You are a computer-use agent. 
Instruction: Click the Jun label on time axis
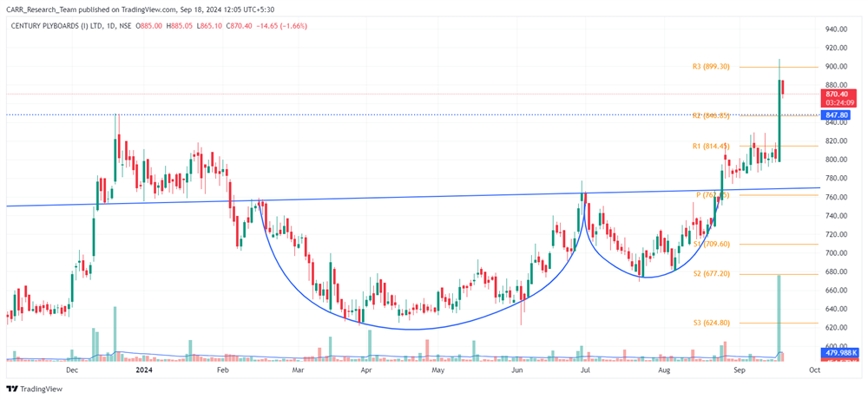click(x=517, y=370)
